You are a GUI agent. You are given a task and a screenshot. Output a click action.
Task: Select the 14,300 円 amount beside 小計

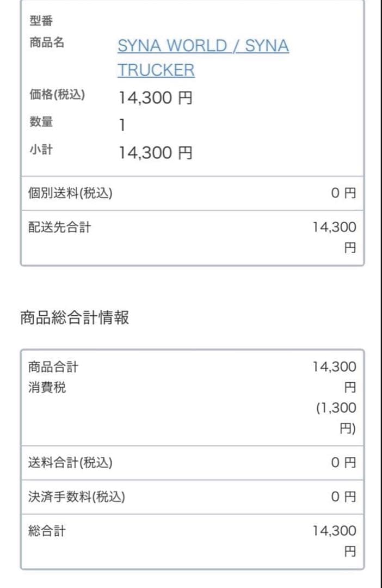click(156, 153)
